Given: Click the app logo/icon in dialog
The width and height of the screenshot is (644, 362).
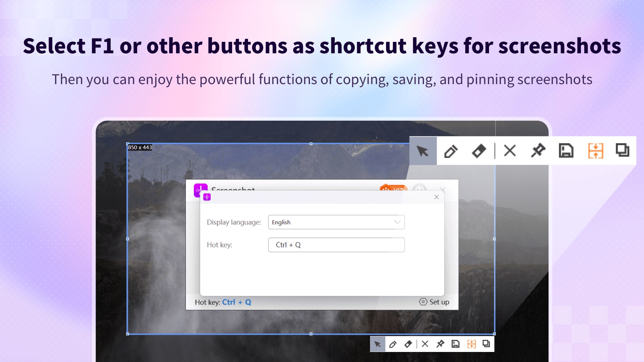Looking at the screenshot, I should click(207, 197).
